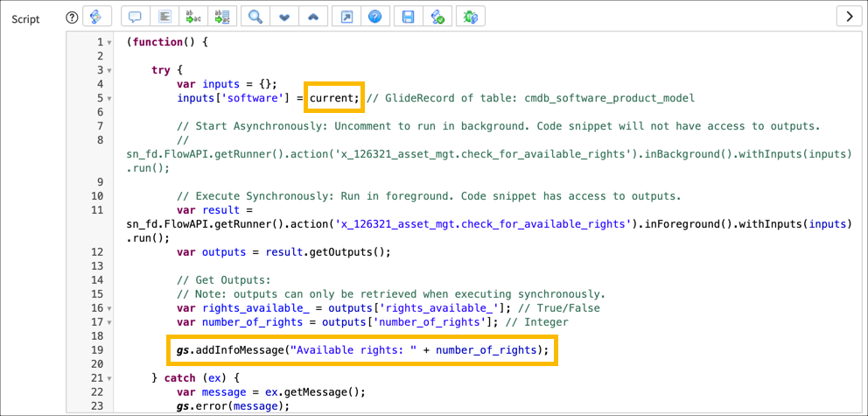Open the script debugger bug icon
Screen dimensions: 868x416
pos(472,17)
